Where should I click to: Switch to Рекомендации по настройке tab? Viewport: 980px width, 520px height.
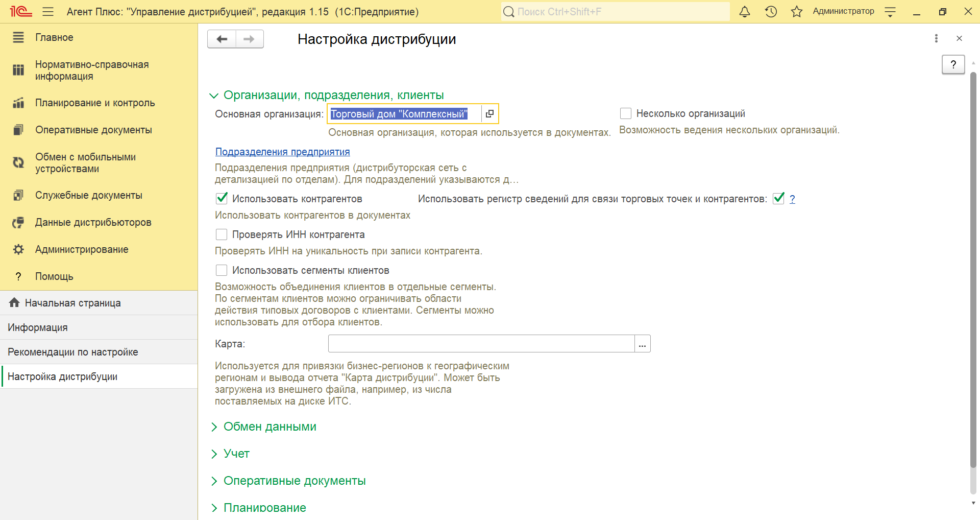pyautogui.click(x=99, y=352)
